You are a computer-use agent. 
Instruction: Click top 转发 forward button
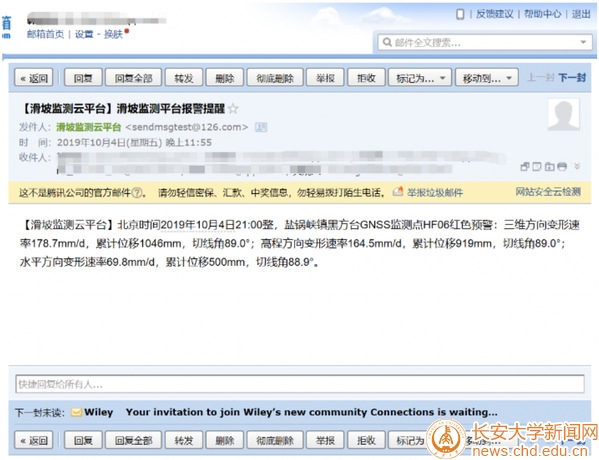tap(184, 78)
